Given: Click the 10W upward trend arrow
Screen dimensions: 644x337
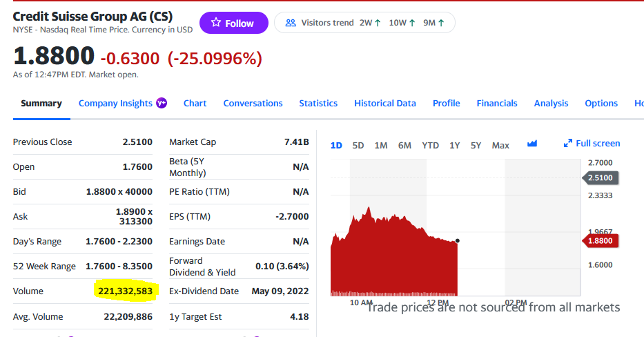Looking at the screenshot, I should 412,23.
